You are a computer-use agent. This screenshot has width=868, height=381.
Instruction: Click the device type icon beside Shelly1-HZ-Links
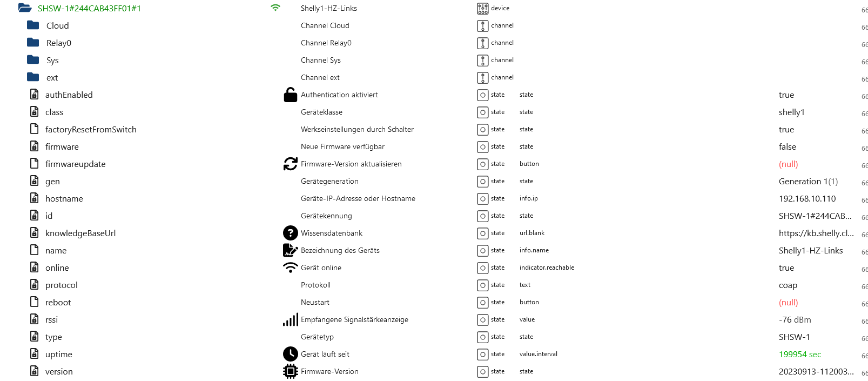(x=483, y=8)
